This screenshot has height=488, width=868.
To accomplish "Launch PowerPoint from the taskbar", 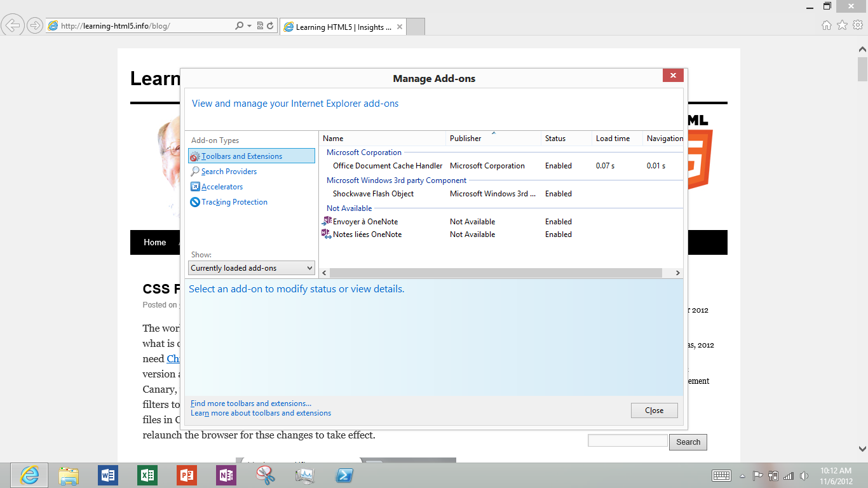I will tap(187, 475).
